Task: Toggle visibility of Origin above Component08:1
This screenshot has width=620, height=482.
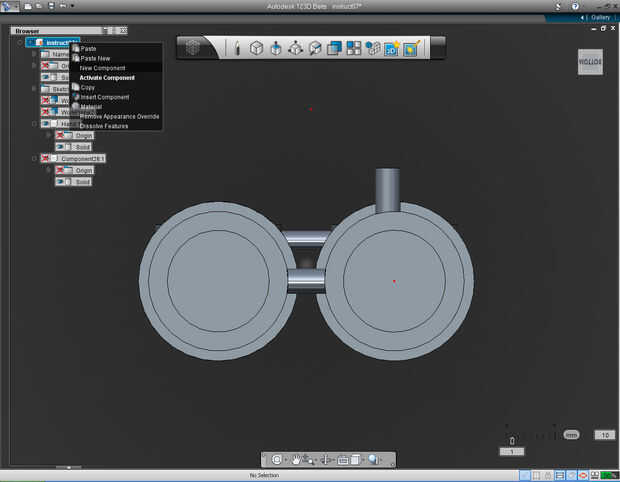Action: (60, 135)
